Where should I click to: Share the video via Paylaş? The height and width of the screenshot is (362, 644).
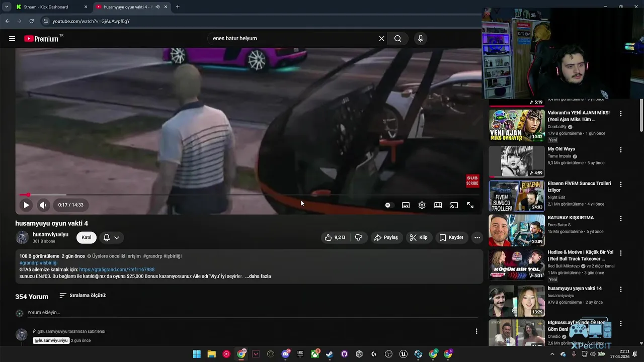coord(386,237)
